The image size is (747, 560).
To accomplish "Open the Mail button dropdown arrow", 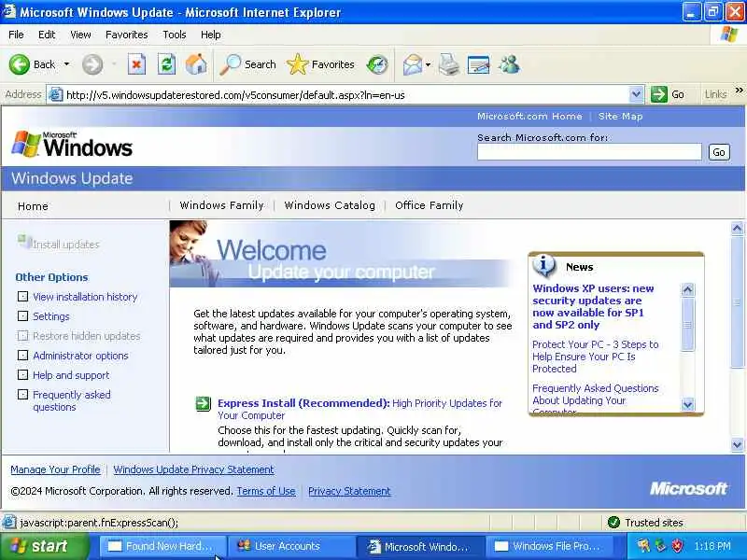I will pos(428,64).
